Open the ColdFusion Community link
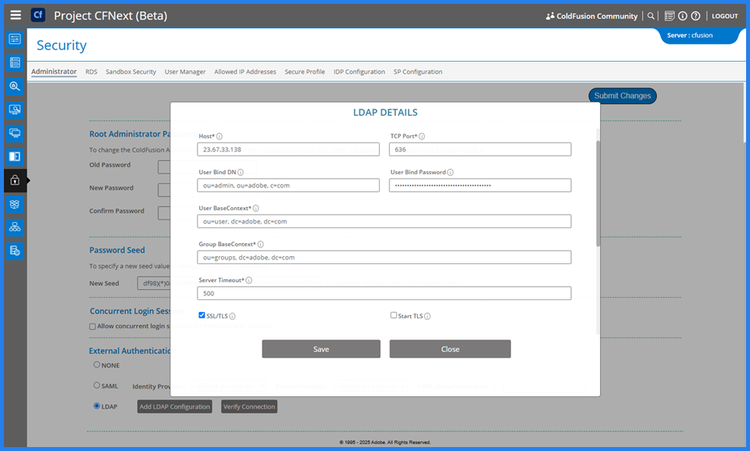 pos(592,16)
